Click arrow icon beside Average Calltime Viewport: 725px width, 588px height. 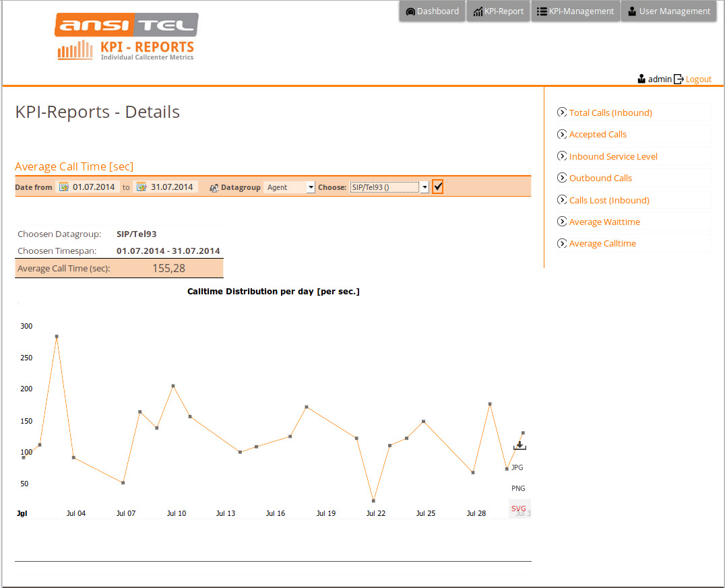[x=562, y=243]
